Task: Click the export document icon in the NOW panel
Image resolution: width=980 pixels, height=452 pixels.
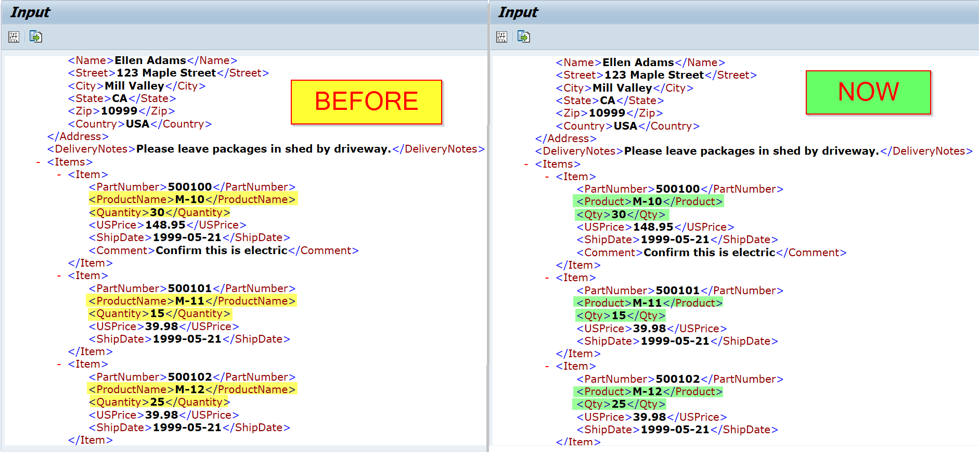Action: 523,37
